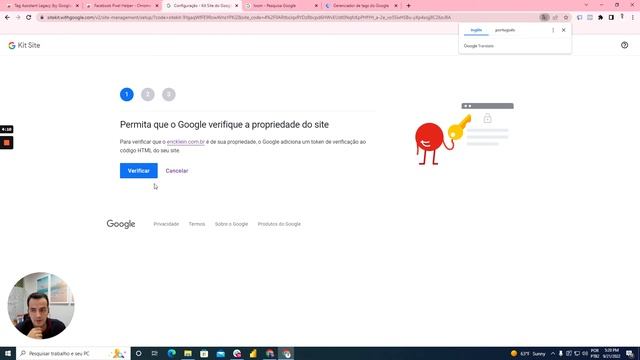Click the Google Translate icon in address bar
This screenshot has height=360, width=640.
[x=544, y=18]
